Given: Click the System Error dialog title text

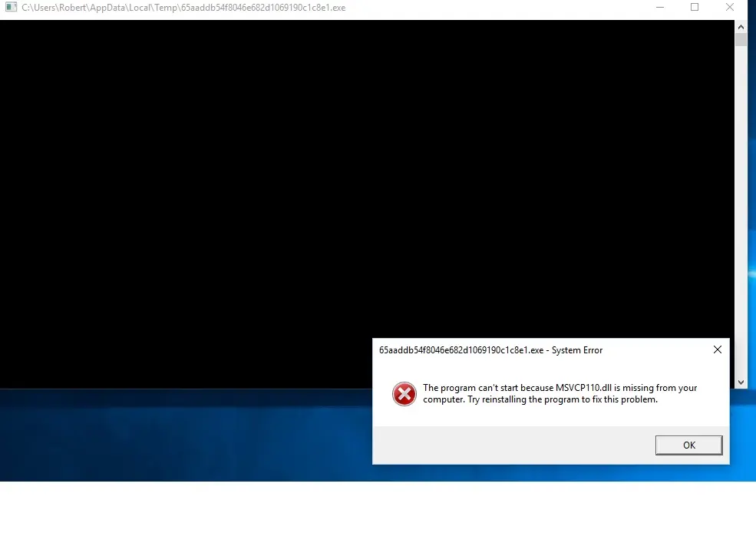Looking at the screenshot, I should (x=490, y=350).
